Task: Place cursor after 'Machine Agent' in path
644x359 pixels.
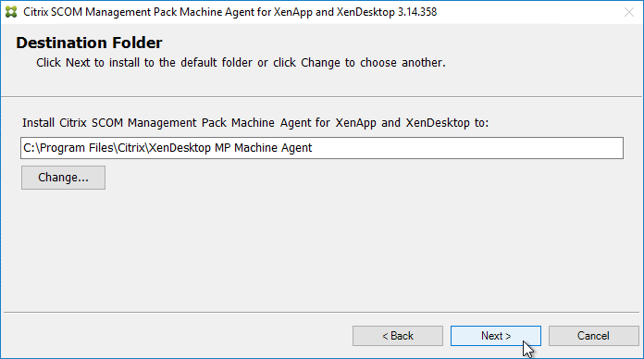Action: pos(314,148)
